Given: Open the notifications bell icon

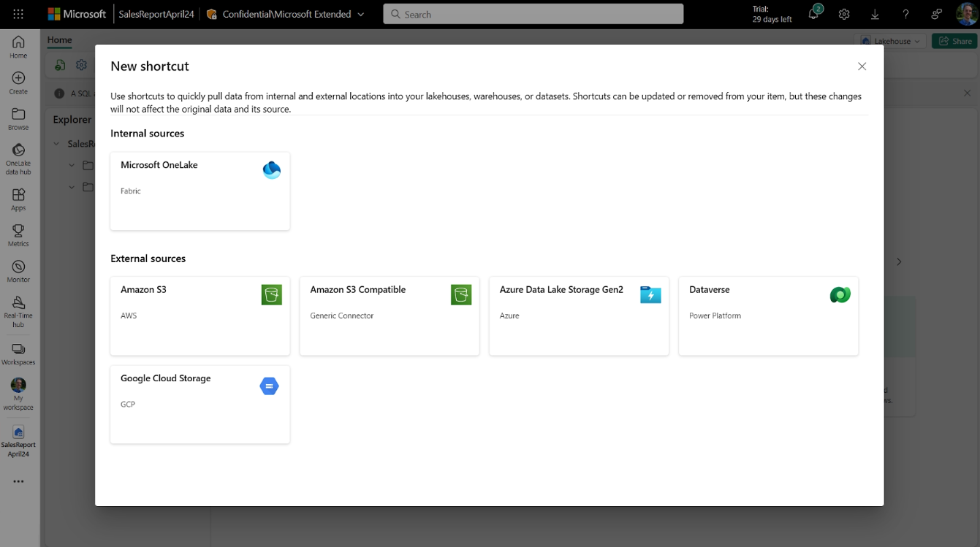Looking at the screenshot, I should coord(813,15).
